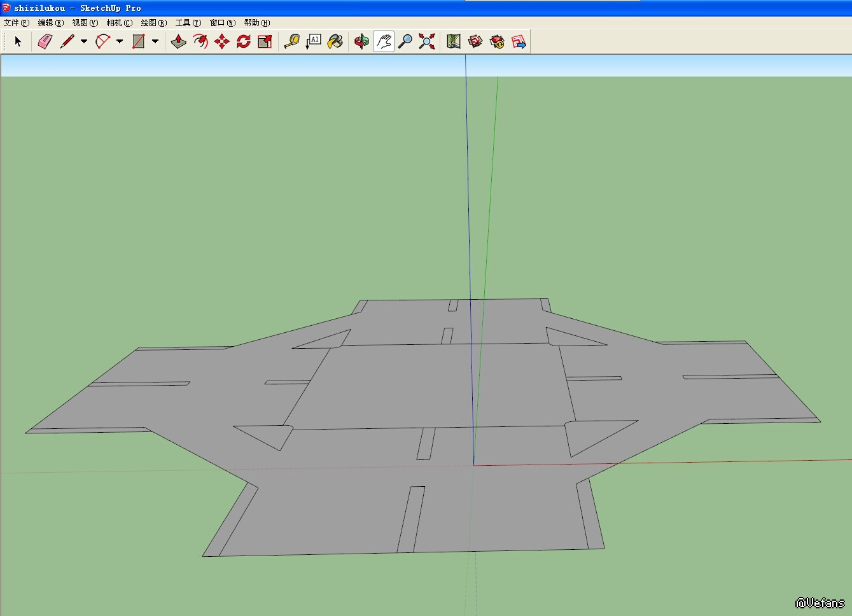Click the Tape Measure tool
Image resolution: width=852 pixels, height=616 pixels.
(x=291, y=41)
